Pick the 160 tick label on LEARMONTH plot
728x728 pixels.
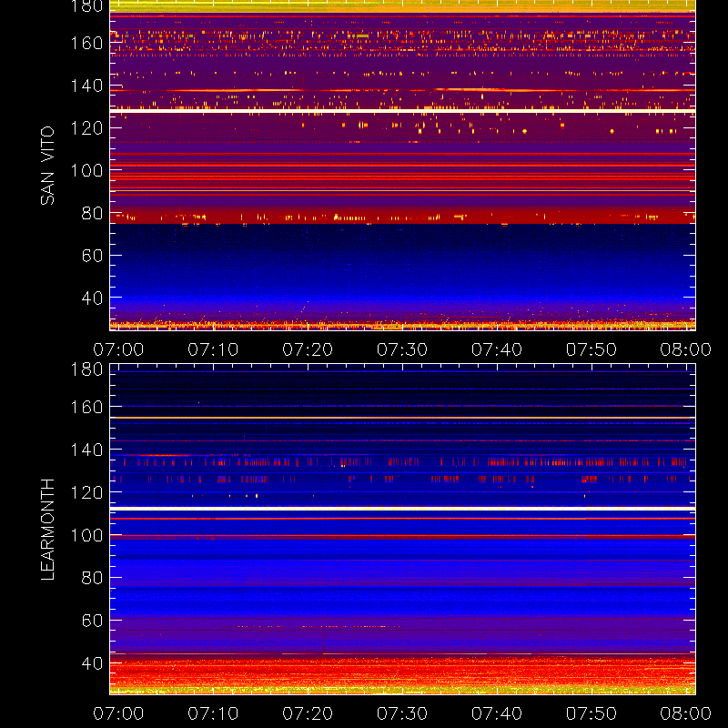tap(86, 407)
